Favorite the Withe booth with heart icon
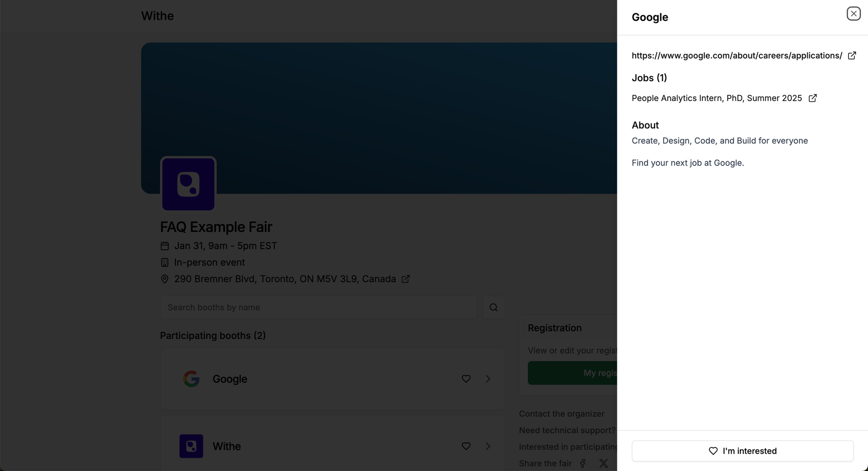 [466, 446]
